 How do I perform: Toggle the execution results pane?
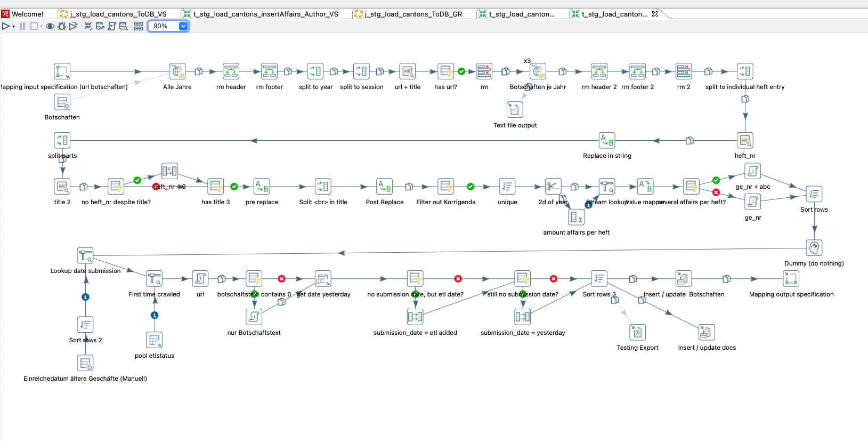click(139, 26)
